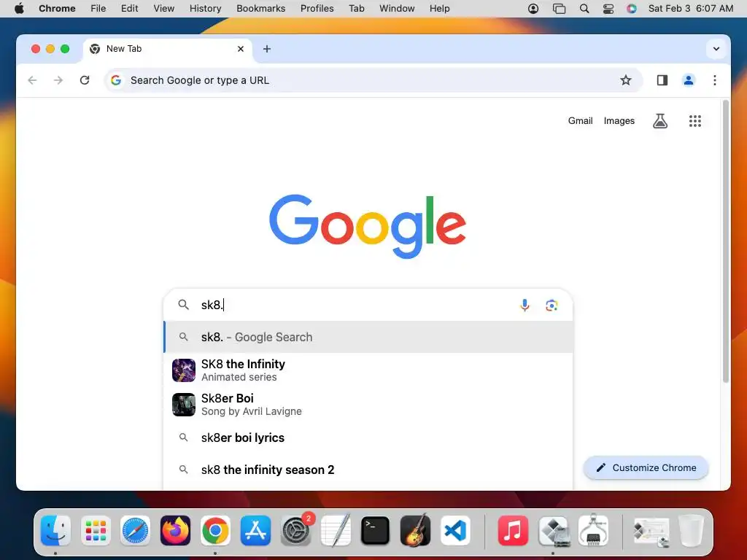This screenshot has width=747, height=560.
Task: Click the Sk8er Boi album thumbnail
Action: (x=183, y=404)
